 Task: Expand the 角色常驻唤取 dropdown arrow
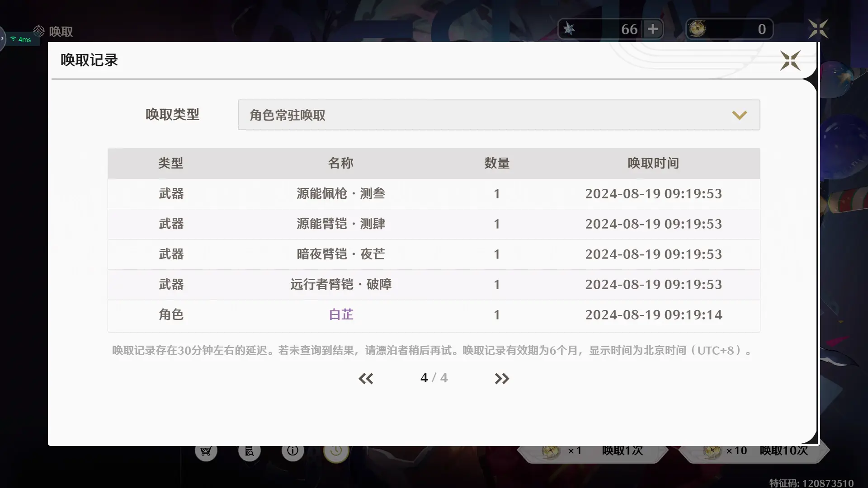[x=739, y=115]
